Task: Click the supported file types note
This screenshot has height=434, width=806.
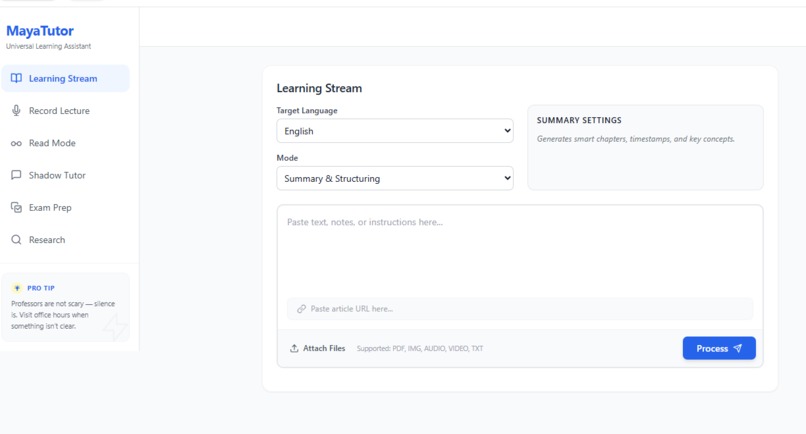Action: pos(420,348)
